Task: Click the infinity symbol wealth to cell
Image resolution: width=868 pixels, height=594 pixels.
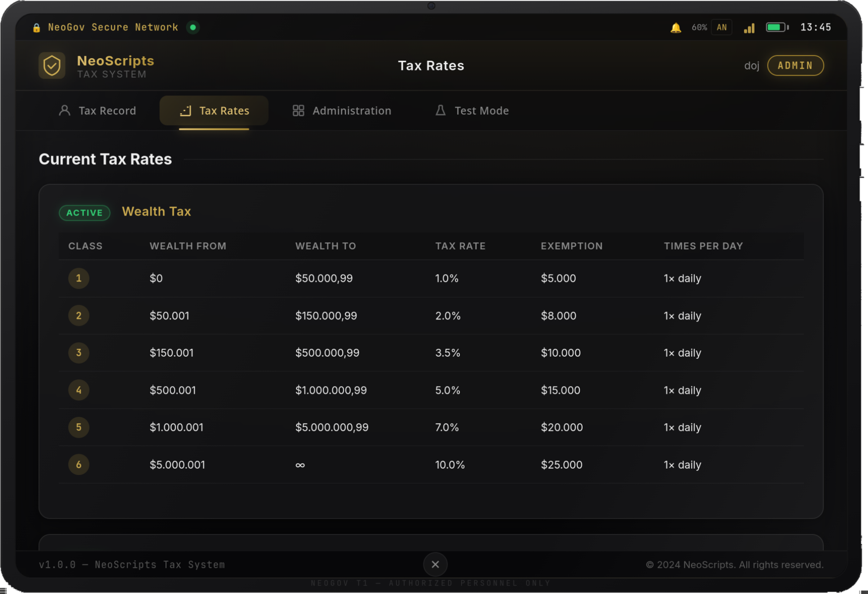Action: 300,465
